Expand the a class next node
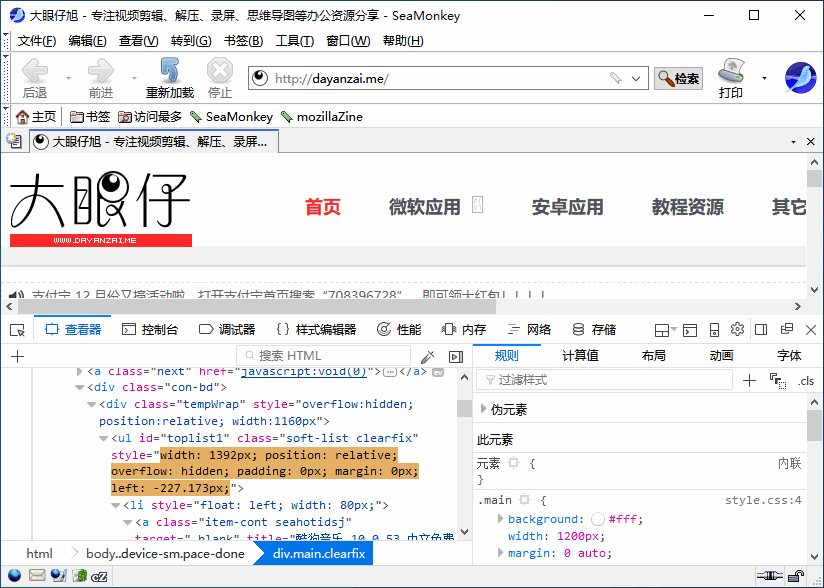The width and height of the screenshot is (824, 588). click(x=79, y=372)
